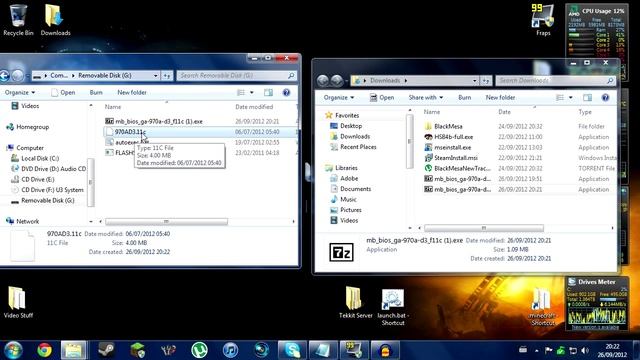Viewport: 640px width, 360px height.
Task: Refresh the Downloads window address bar
Action: click(x=486, y=80)
